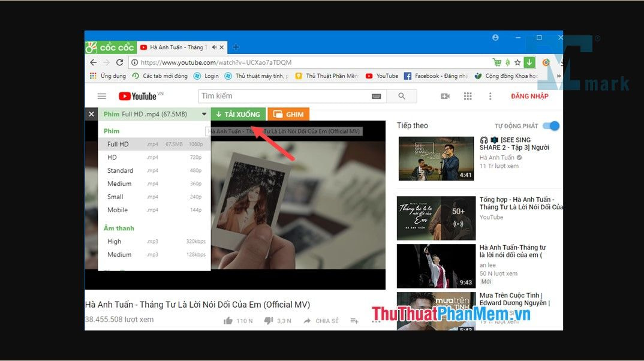Open the green downloads arrow icon
644x361 pixels.
coord(529,62)
